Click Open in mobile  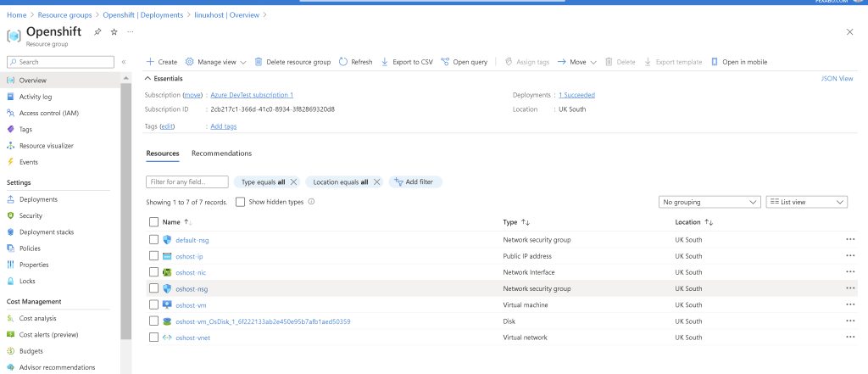pos(739,62)
